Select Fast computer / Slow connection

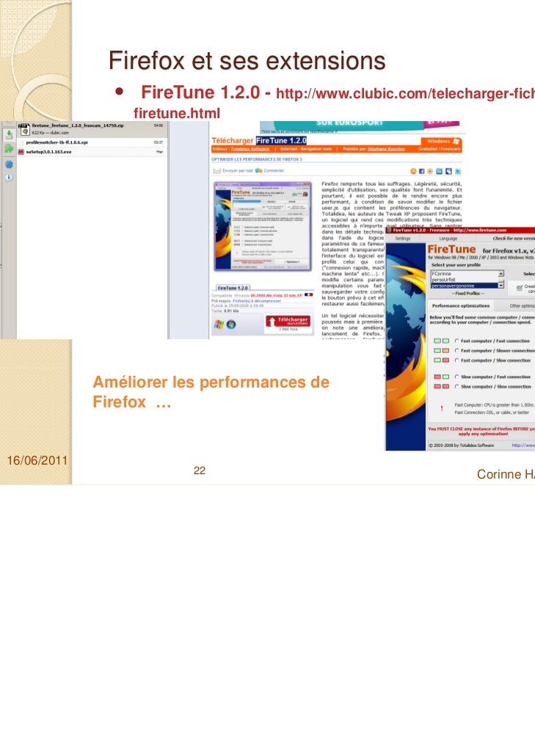[x=492, y=360]
